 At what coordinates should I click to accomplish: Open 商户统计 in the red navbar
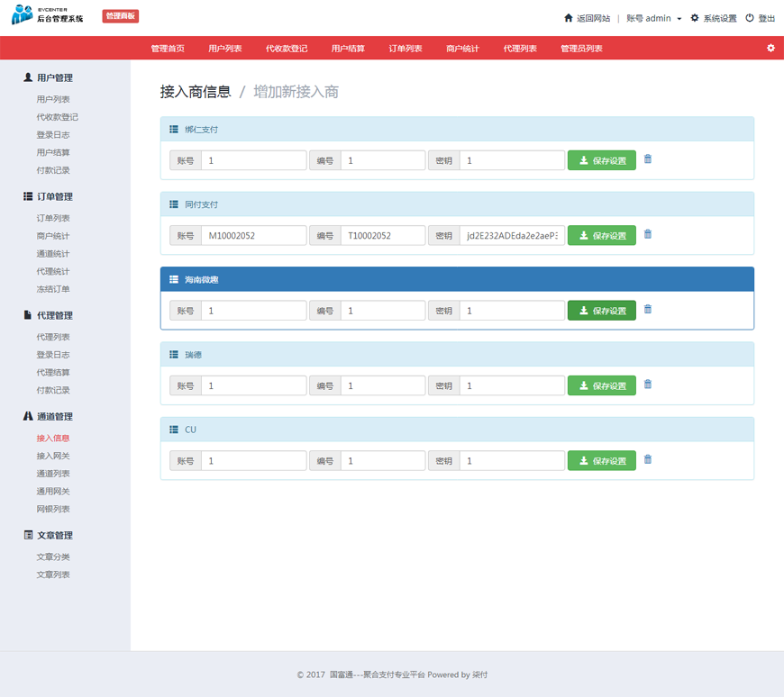pos(462,49)
